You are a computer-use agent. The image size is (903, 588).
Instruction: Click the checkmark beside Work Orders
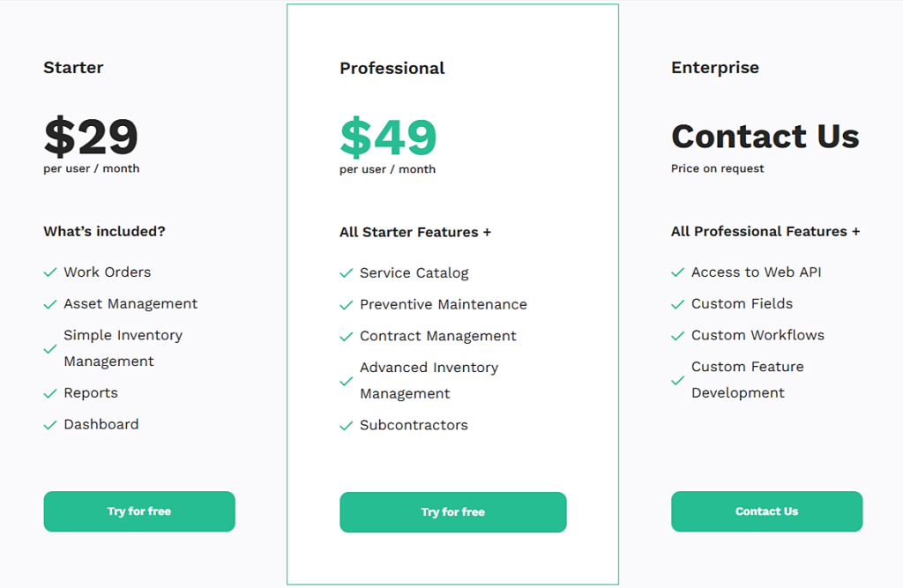(x=50, y=272)
